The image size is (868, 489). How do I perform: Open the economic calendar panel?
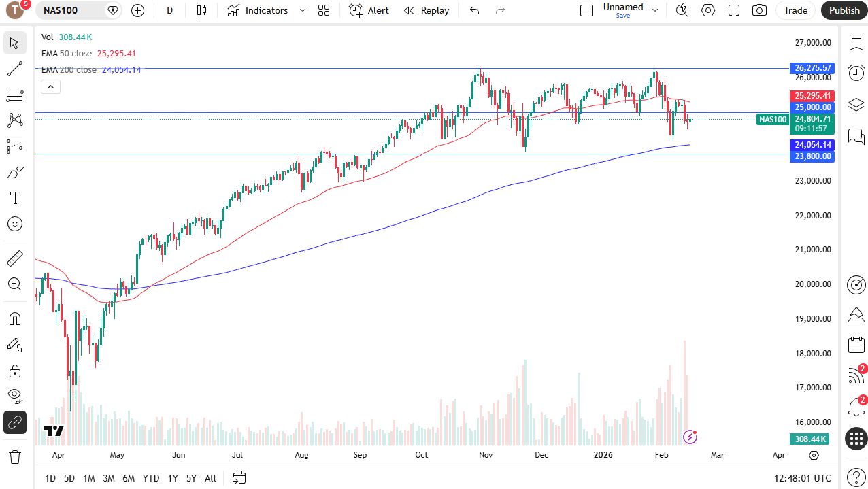click(856, 345)
